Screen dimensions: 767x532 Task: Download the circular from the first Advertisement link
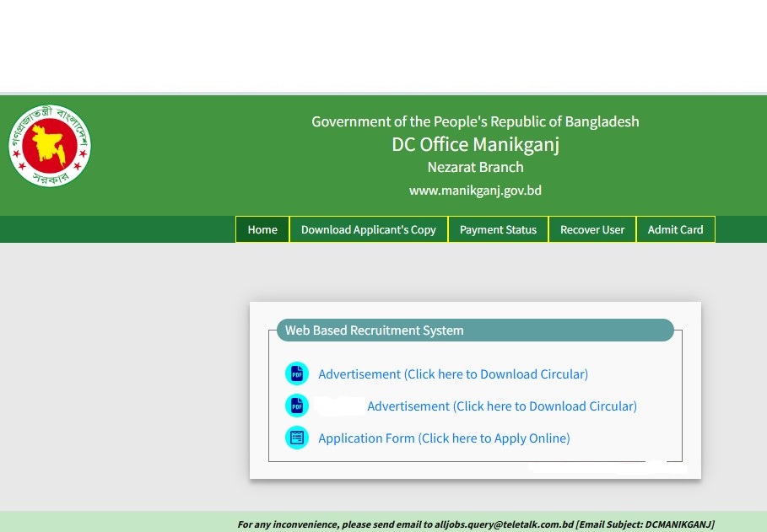click(452, 373)
